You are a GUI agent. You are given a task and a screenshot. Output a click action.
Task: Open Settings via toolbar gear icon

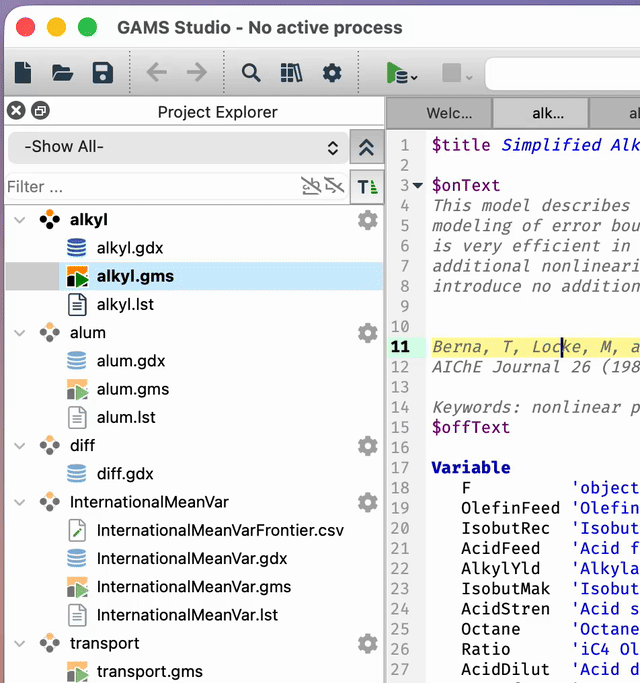(x=332, y=73)
